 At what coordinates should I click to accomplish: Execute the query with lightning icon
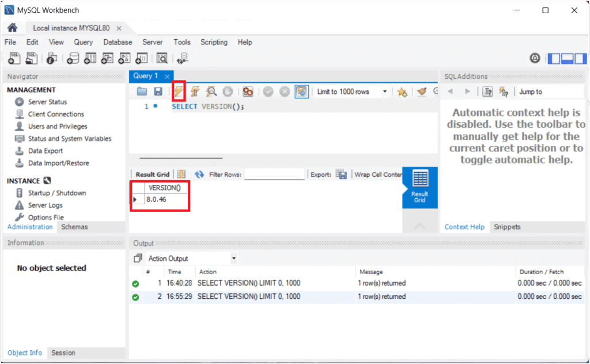[179, 91]
